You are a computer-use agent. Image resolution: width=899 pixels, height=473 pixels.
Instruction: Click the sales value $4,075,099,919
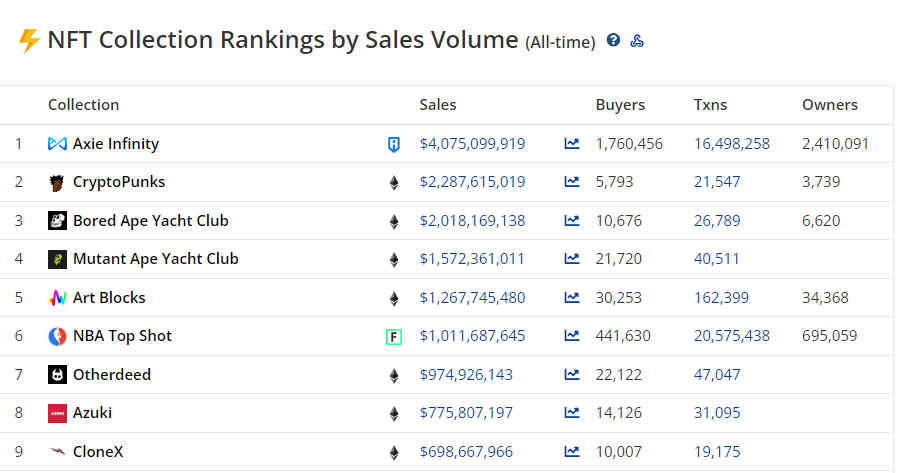click(472, 143)
